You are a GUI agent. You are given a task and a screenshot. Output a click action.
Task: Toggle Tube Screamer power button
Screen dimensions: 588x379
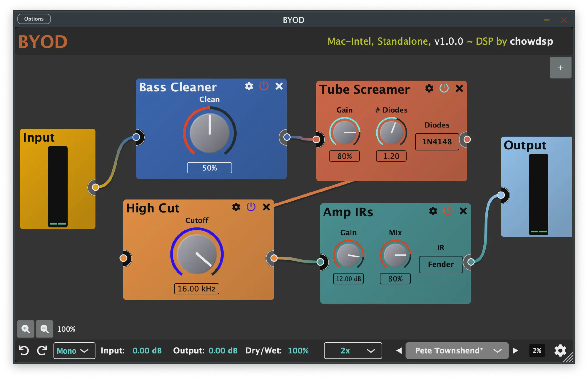(444, 88)
